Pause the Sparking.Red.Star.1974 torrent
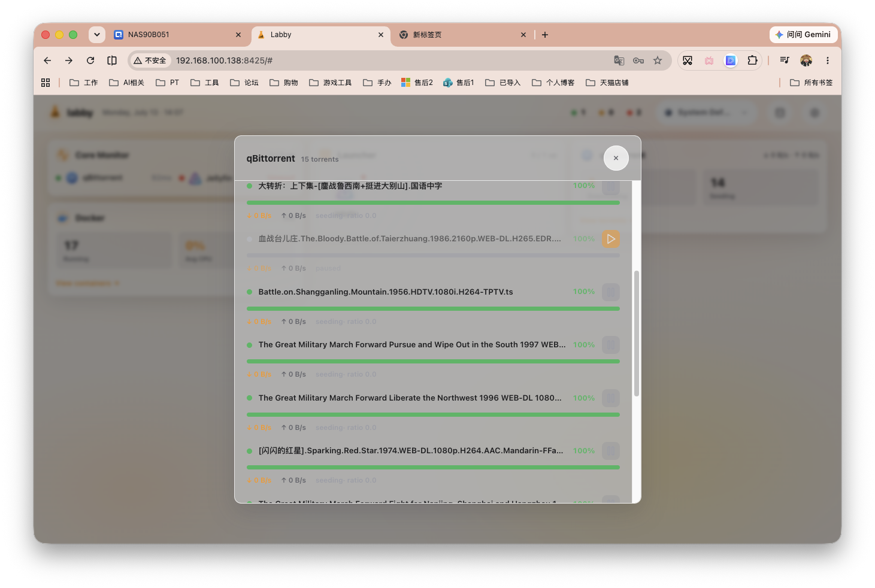875x588 pixels. pos(611,451)
